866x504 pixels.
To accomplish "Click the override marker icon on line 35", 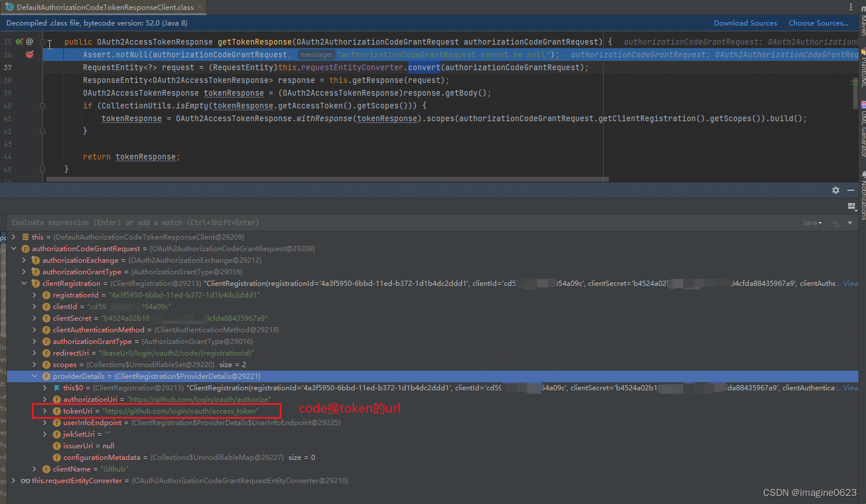I will [19, 42].
